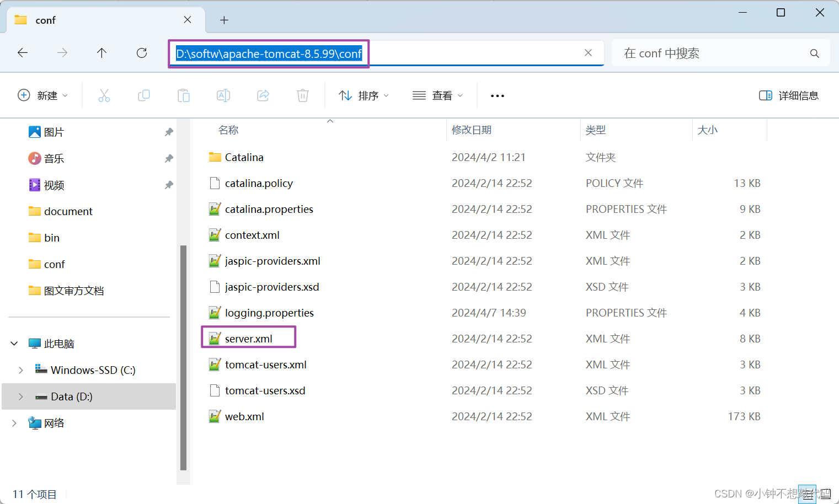Click the Rename icon in toolbar
Viewport: 839px width, 504px height.
pos(223,95)
